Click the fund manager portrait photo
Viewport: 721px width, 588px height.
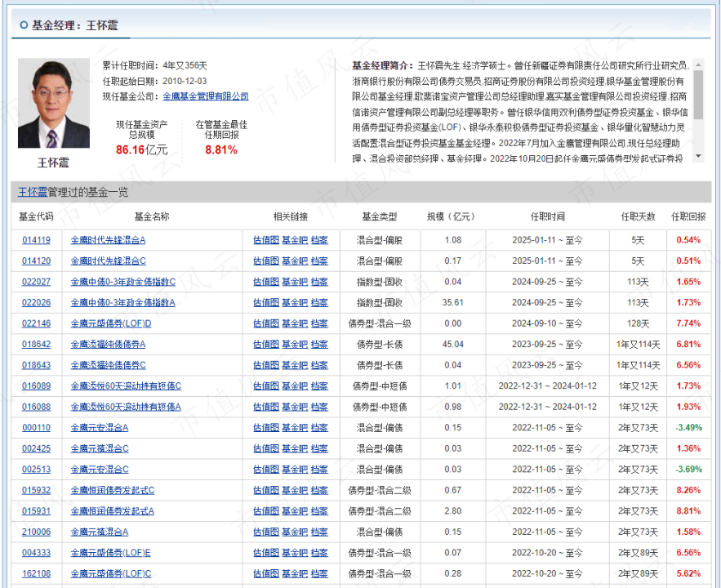pyautogui.click(x=54, y=103)
